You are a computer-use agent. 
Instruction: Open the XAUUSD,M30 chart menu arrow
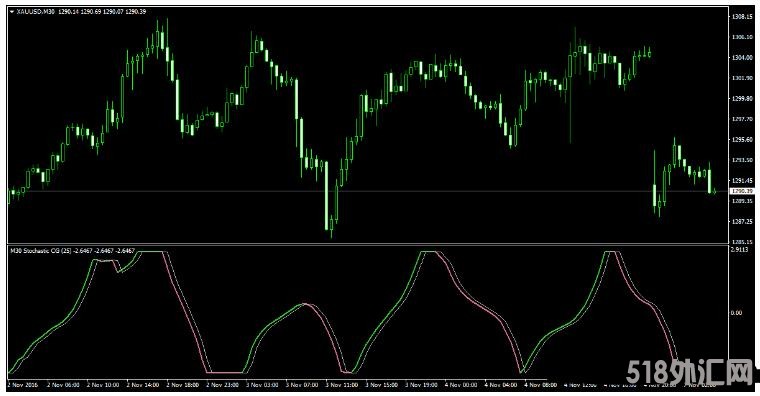(x=12, y=12)
